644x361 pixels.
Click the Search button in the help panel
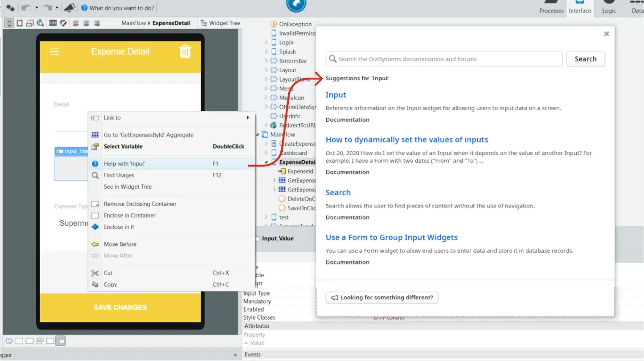tap(586, 59)
